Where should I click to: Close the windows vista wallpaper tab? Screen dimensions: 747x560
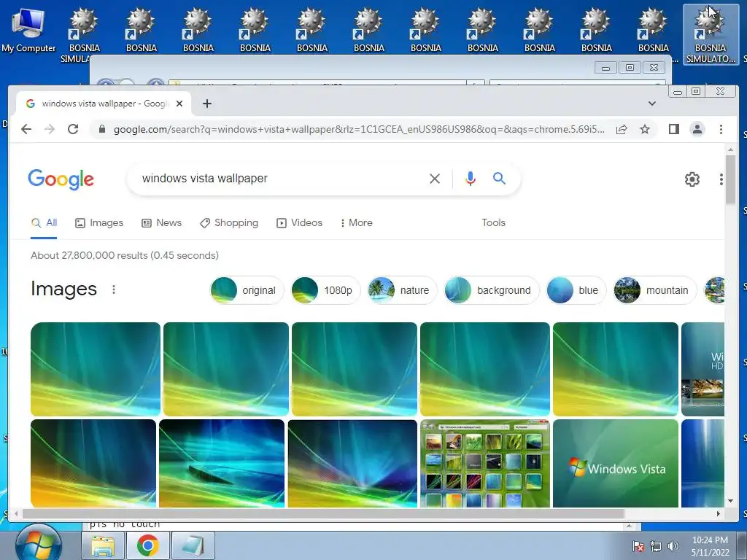[x=179, y=104]
